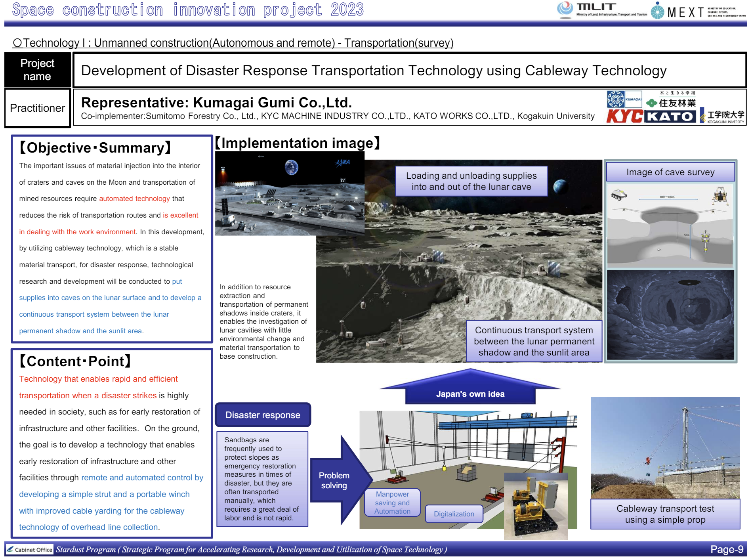Click Manpower saving and Automation label

click(x=392, y=503)
